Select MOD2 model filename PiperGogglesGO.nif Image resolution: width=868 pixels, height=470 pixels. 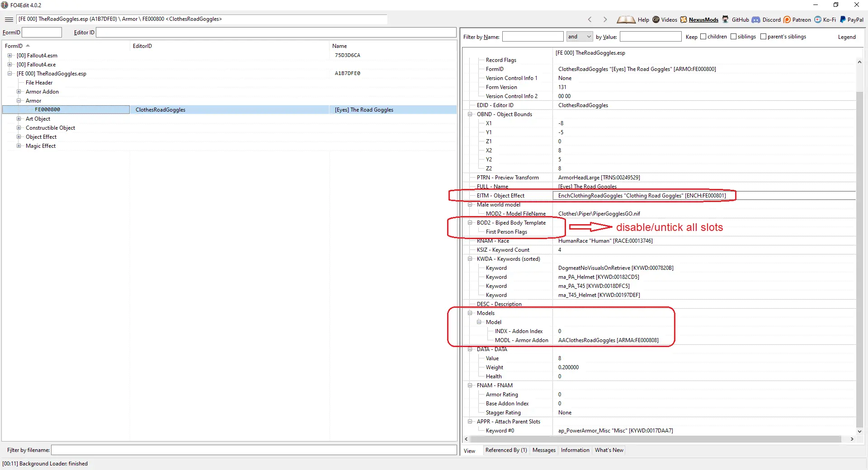(599, 214)
